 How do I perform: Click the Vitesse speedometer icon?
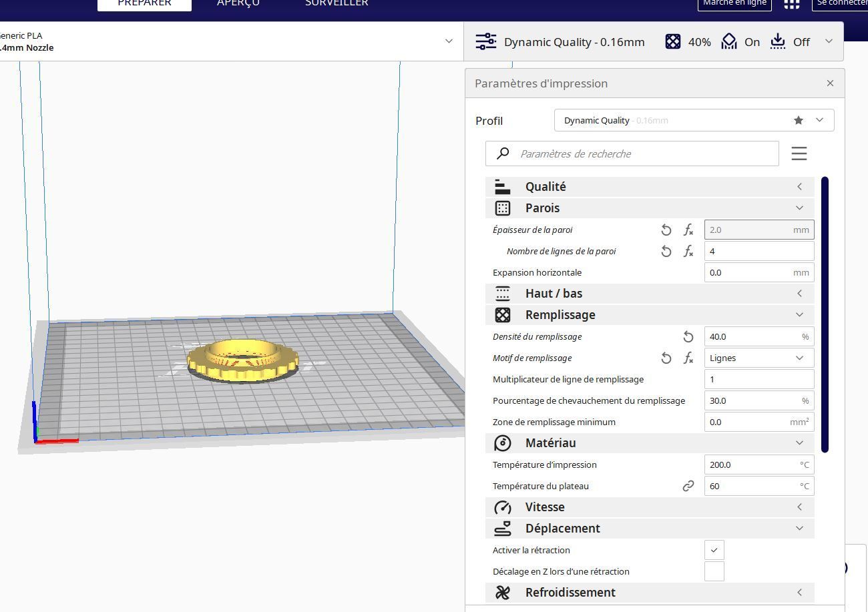point(503,507)
